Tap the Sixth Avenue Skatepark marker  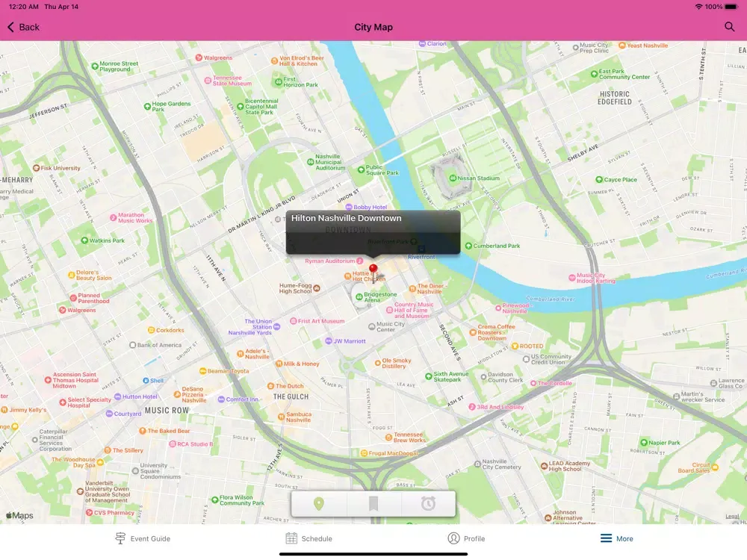[x=428, y=376]
